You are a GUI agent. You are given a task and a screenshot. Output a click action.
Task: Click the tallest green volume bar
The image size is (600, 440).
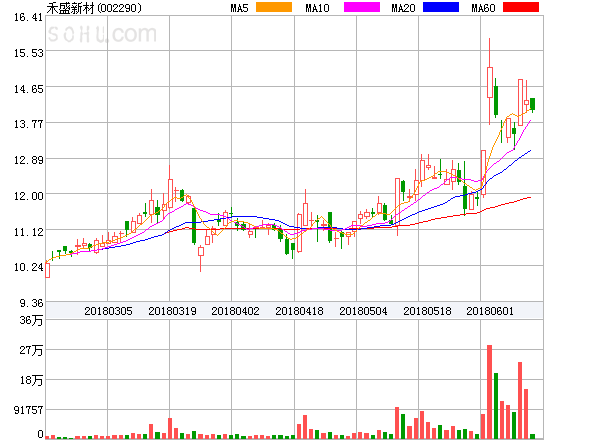coord(496,406)
